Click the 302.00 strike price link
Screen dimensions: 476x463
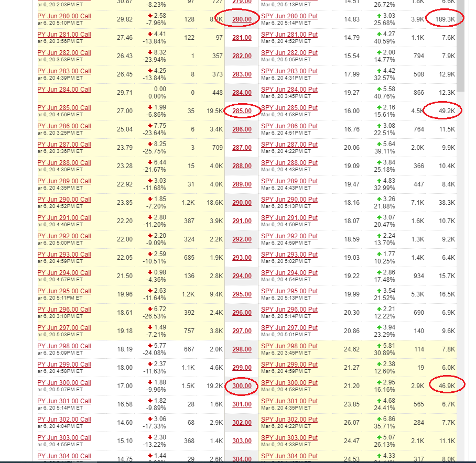pyautogui.click(x=242, y=422)
